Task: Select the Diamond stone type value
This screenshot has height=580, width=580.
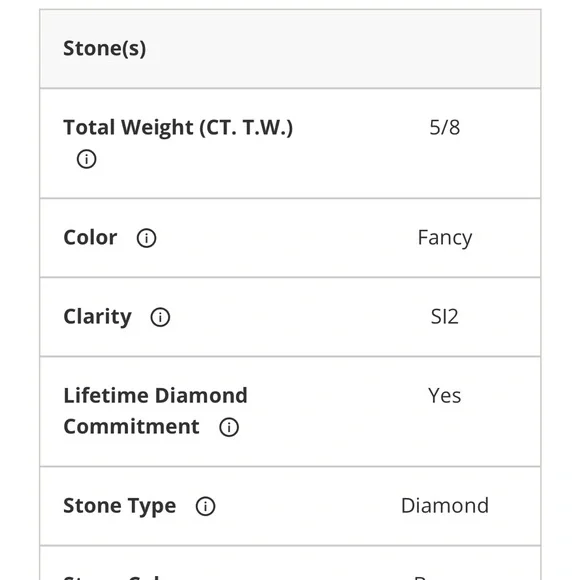Action: click(x=445, y=506)
